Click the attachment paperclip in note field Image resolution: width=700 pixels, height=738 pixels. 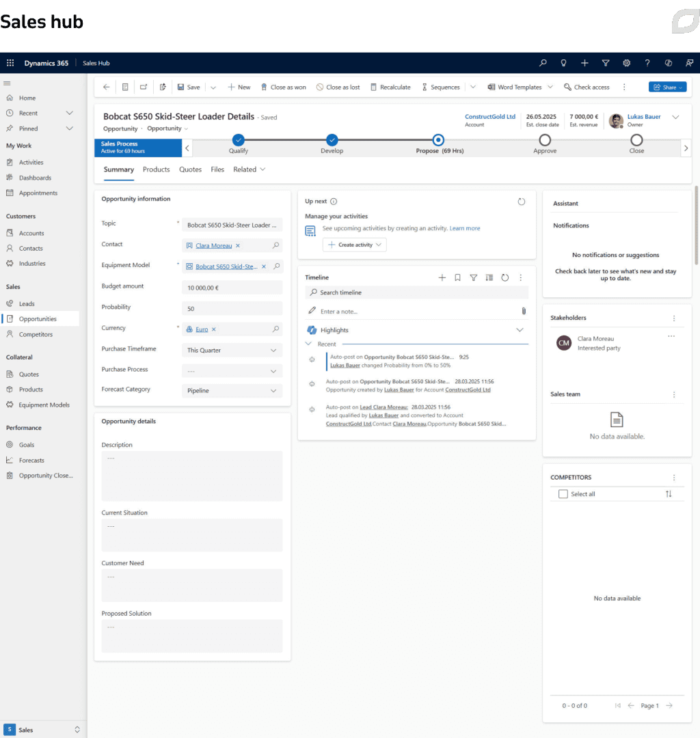tap(524, 311)
